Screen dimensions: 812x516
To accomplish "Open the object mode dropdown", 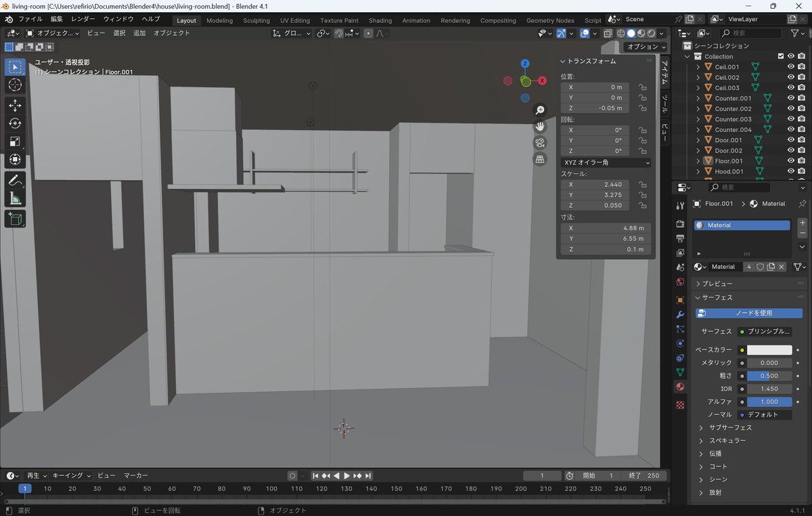I will [52, 33].
